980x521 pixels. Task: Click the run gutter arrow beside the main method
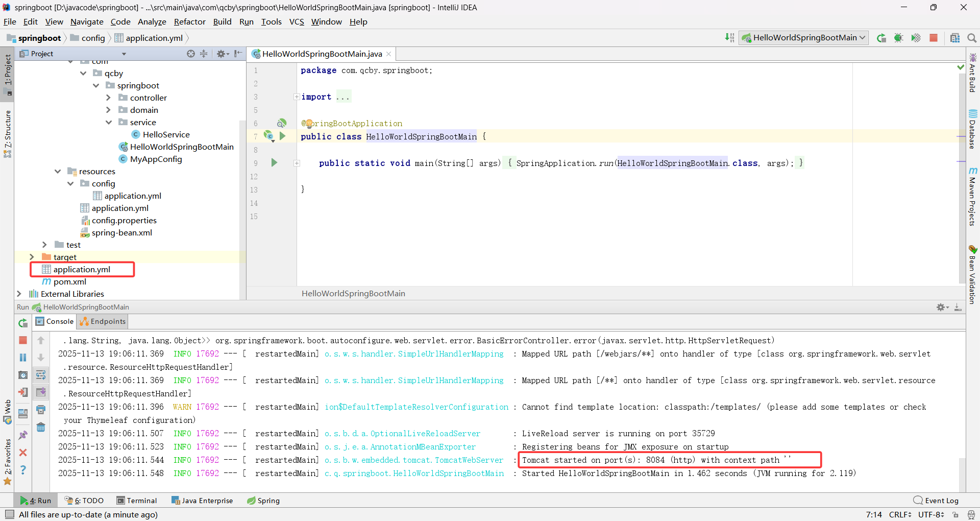click(274, 163)
